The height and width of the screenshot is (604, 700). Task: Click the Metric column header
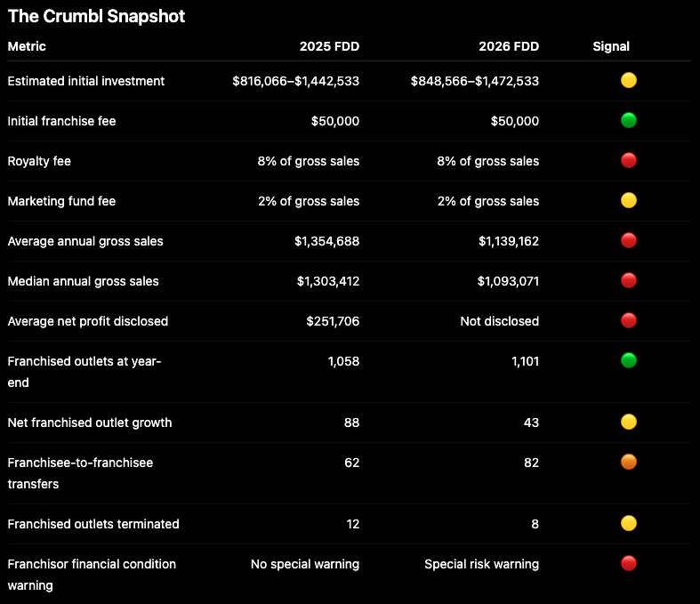[x=27, y=46]
